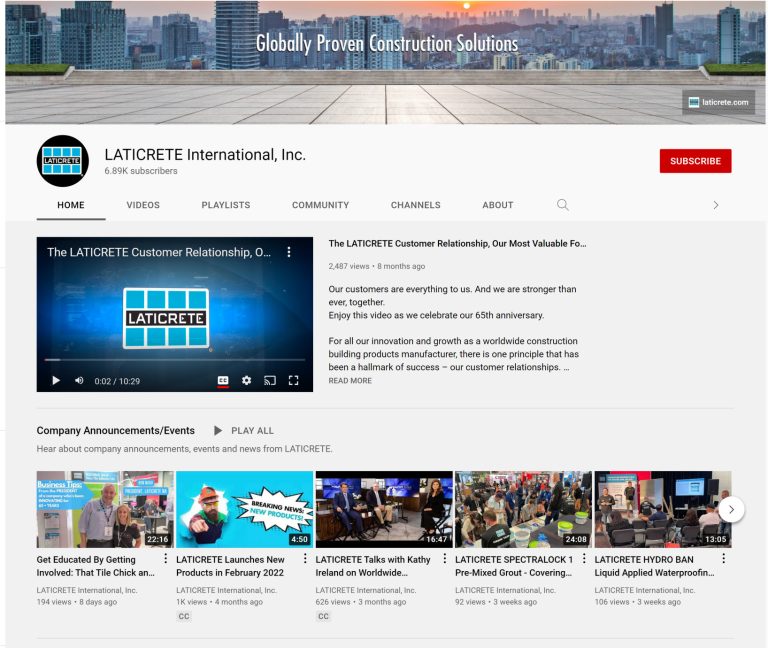The image size is (768, 648).
Task: Cast the video to a TV
Action: click(x=270, y=381)
